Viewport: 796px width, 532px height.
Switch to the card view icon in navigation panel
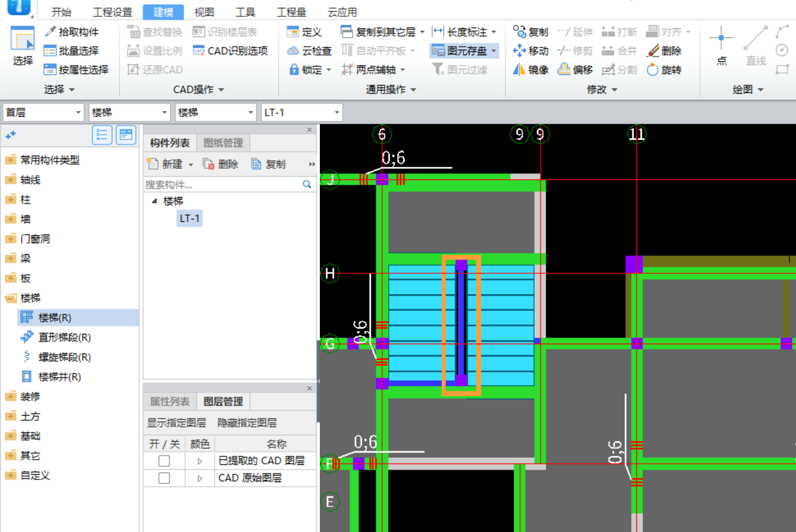coord(126,135)
